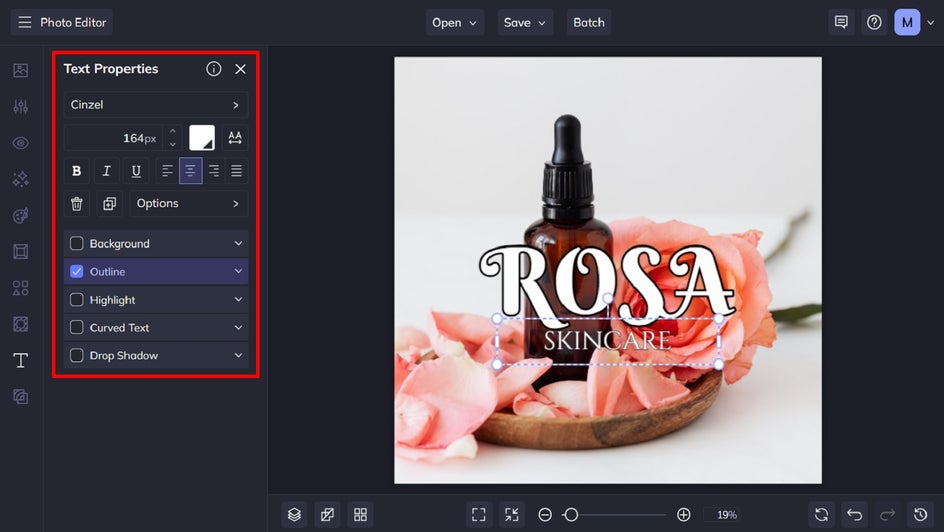Image resolution: width=944 pixels, height=532 pixels.
Task: Open the Layers panel icon
Action: pos(294,515)
